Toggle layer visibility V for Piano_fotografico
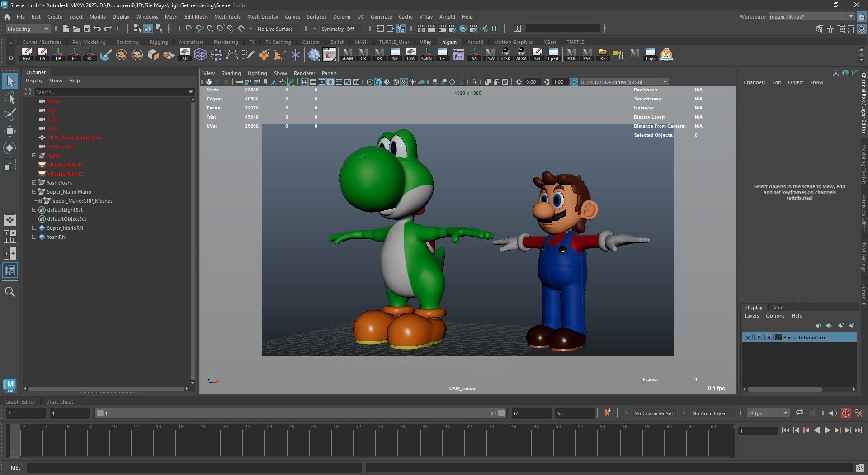Screen dimensions: 868x475 [748, 337]
